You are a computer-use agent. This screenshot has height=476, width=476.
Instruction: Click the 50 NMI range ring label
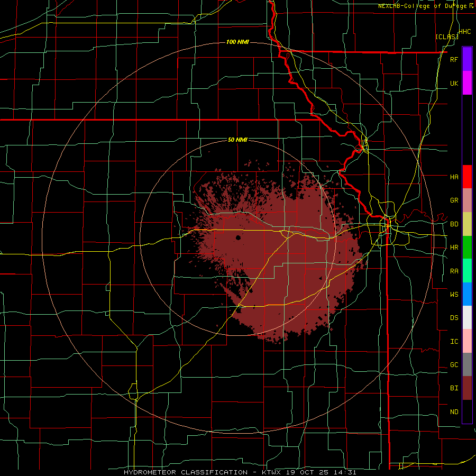(x=237, y=140)
